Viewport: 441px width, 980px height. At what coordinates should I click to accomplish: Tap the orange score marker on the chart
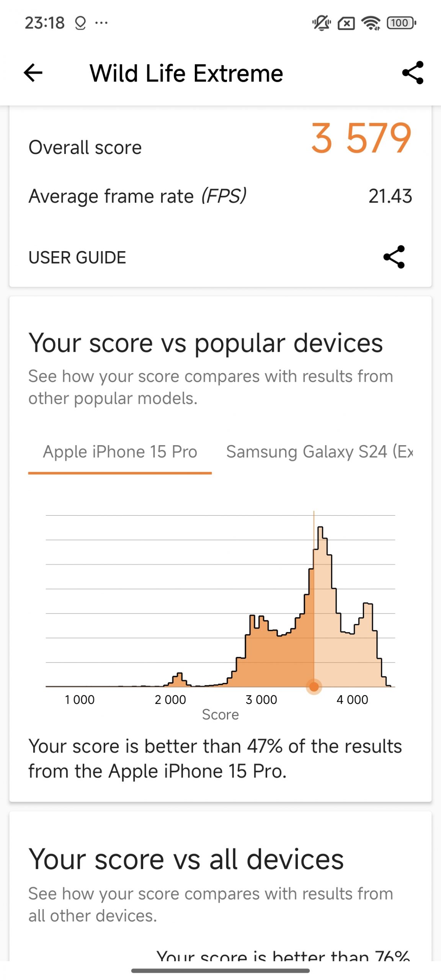(314, 686)
